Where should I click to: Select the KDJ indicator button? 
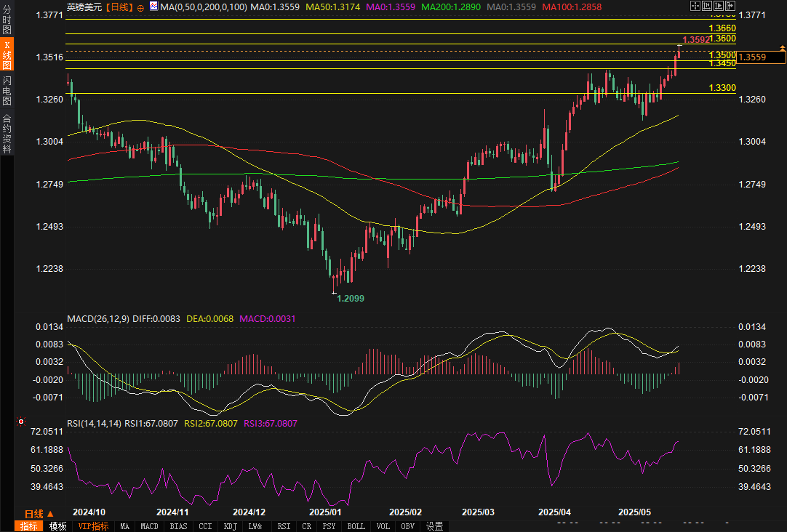[230, 526]
